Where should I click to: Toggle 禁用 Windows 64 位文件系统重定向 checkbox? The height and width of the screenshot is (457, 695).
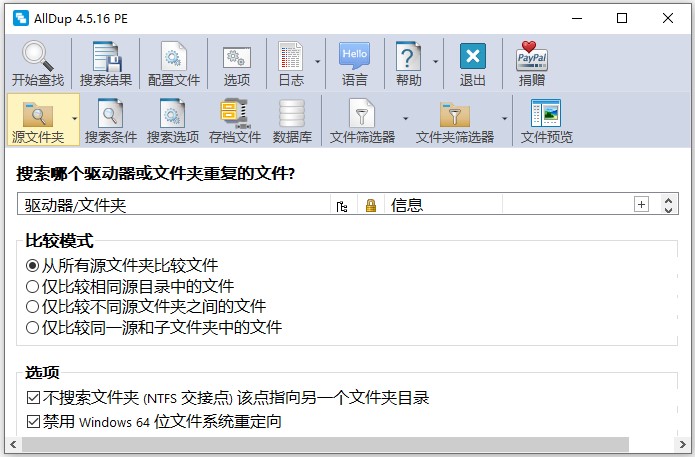coord(33,421)
